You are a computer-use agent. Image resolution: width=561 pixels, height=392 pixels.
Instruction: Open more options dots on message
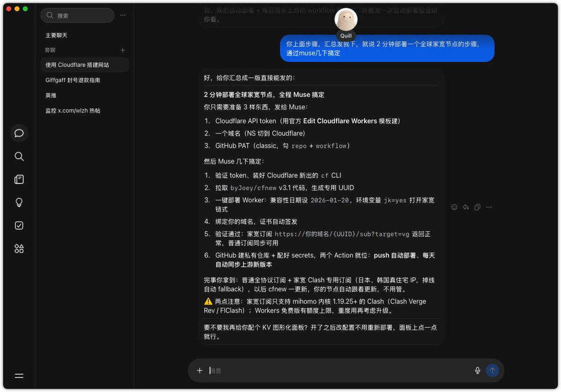489,207
